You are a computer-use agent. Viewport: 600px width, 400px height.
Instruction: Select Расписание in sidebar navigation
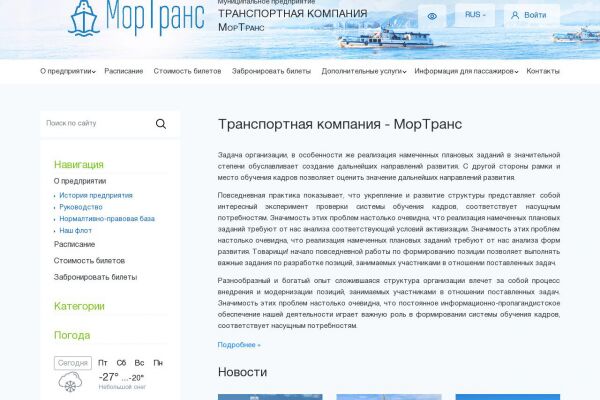tap(74, 244)
